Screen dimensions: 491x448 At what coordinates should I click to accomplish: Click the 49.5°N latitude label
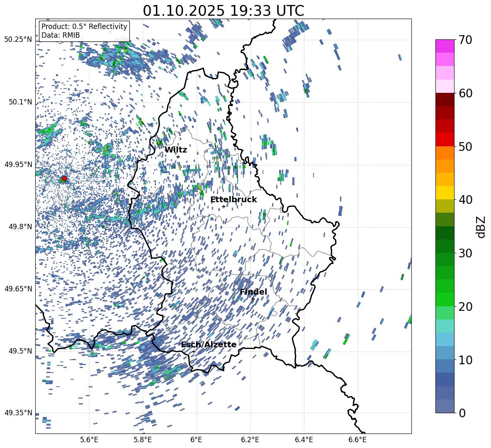[20, 351]
